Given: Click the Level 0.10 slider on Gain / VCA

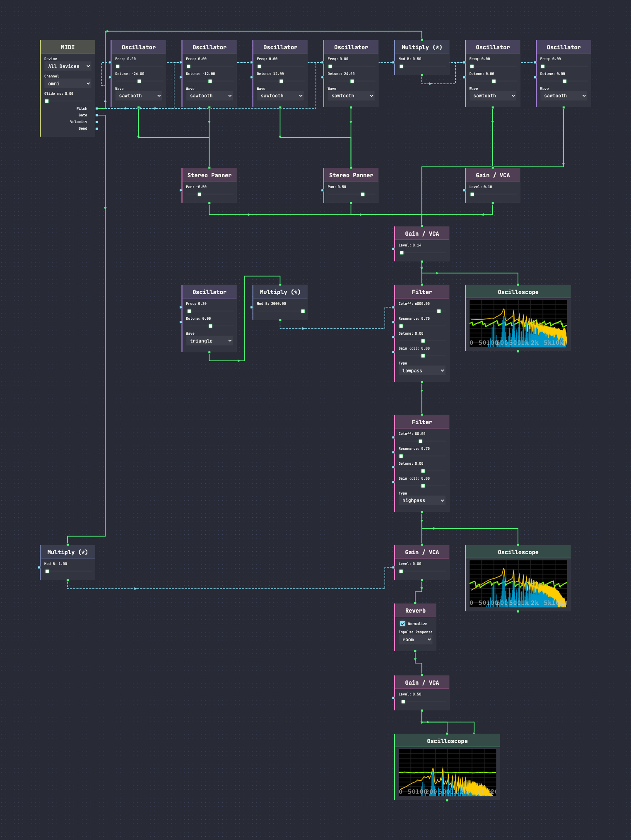Looking at the screenshot, I should (493, 194).
